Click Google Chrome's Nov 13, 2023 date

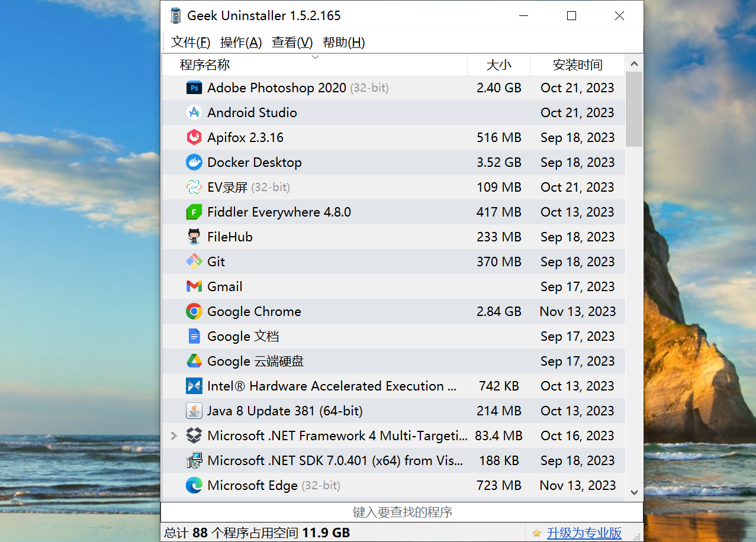coord(577,311)
